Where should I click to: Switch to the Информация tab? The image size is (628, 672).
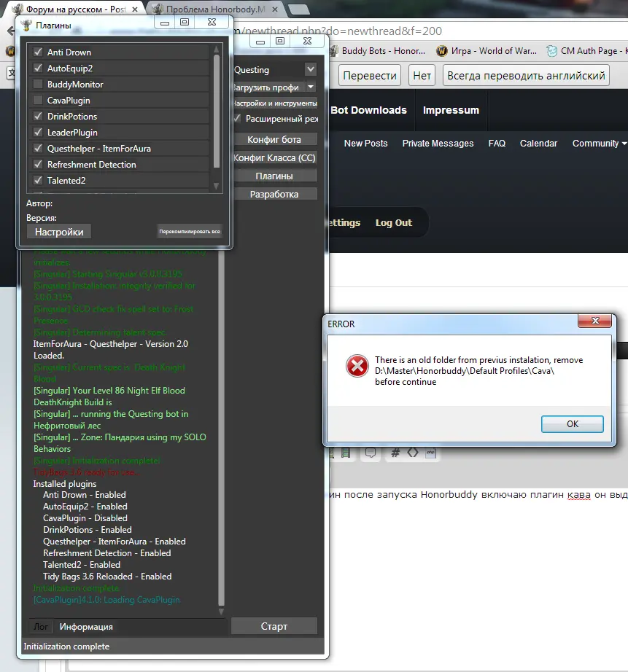[x=86, y=627]
